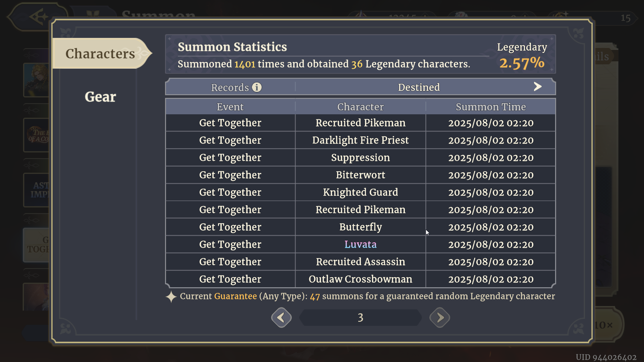Open the Destined records type selector
Image resolution: width=644 pixels, height=362 pixels.
[419, 87]
